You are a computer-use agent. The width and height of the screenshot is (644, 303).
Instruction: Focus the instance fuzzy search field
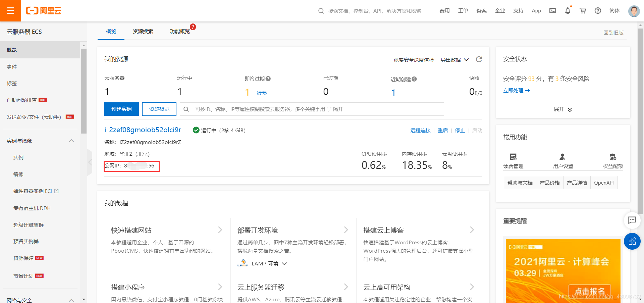pyautogui.click(x=312, y=109)
